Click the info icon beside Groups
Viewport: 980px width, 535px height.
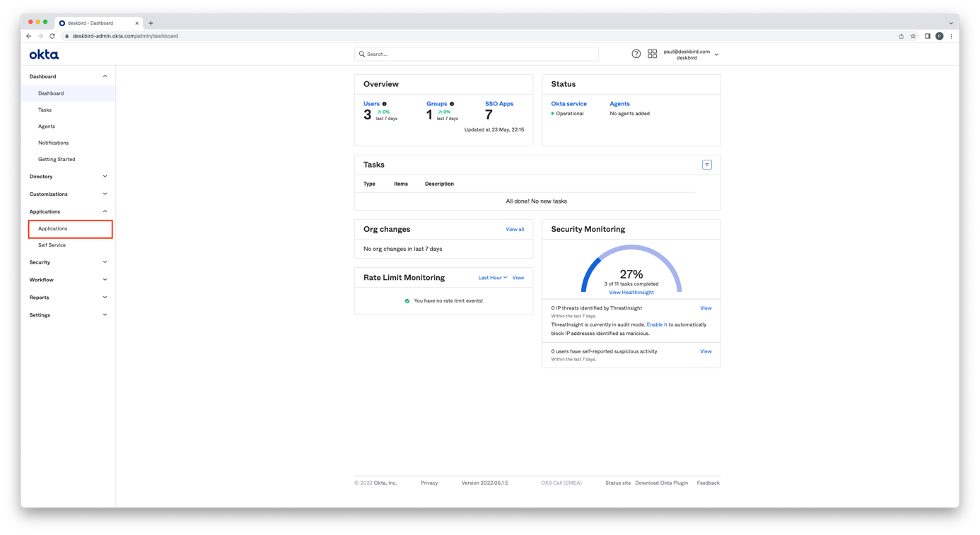point(452,104)
